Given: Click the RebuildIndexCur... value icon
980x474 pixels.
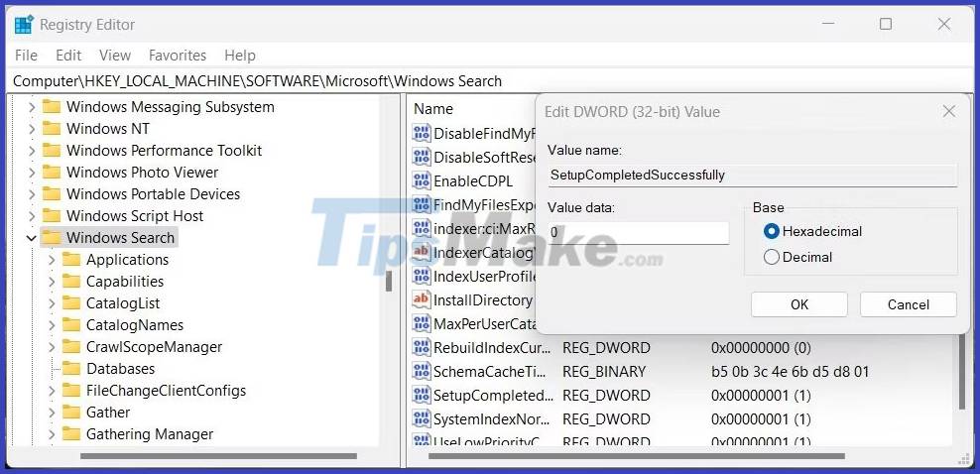Looking at the screenshot, I should pyautogui.click(x=422, y=347).
